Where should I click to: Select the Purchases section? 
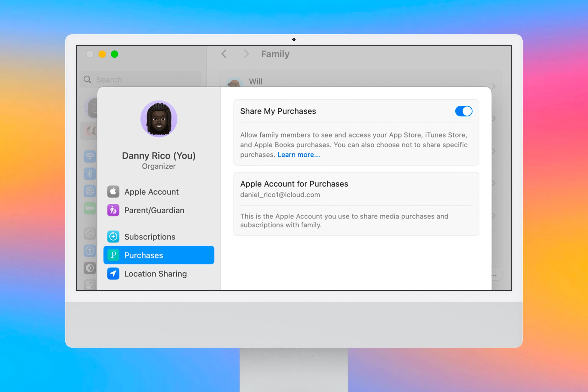[x=159, y=255]
